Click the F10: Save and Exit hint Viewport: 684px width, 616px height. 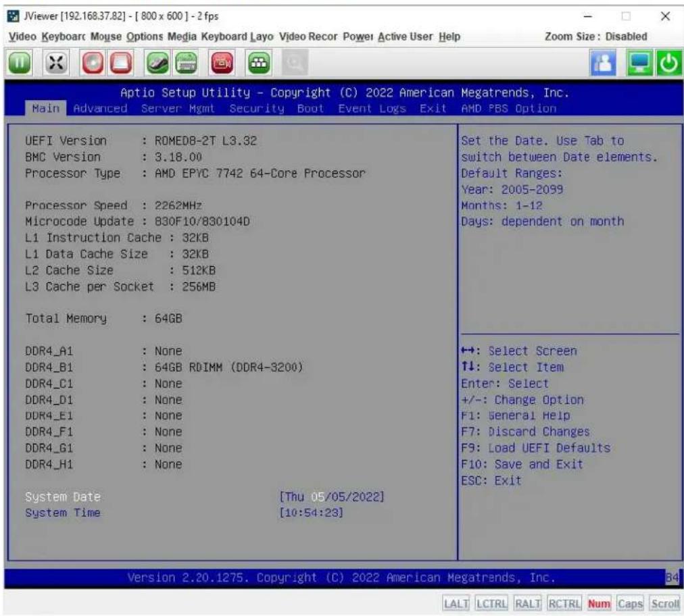click(522, 464)
